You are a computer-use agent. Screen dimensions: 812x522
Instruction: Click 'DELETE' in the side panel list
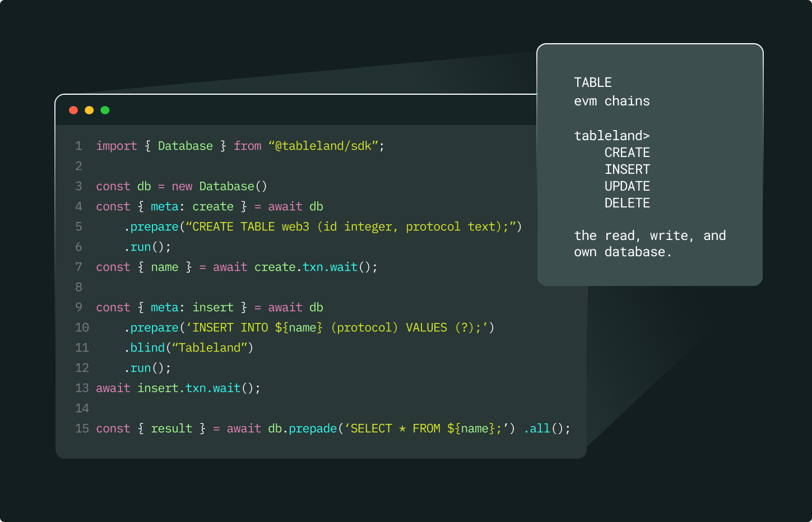pyautogui.click(x=627, y=203)
